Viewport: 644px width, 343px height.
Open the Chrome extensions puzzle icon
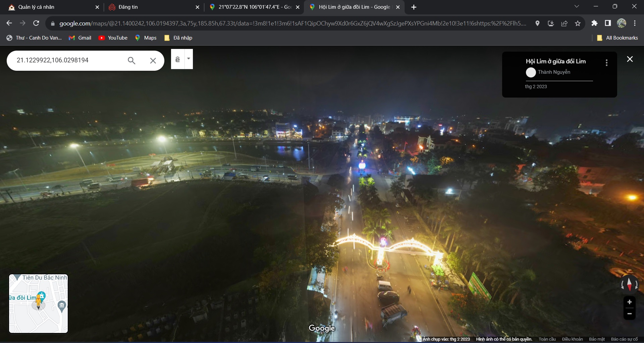point(594,23)
